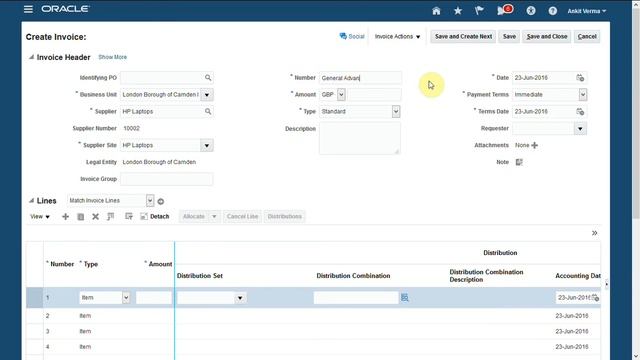Open Ankit Verma user menu
Image resolution: width=640 pixels, height=360 pixels.
tap(587, 11)
